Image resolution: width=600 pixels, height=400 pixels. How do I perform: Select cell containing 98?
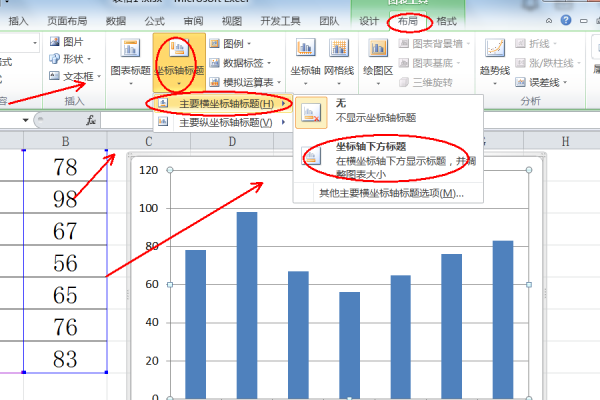pos(65,198)
